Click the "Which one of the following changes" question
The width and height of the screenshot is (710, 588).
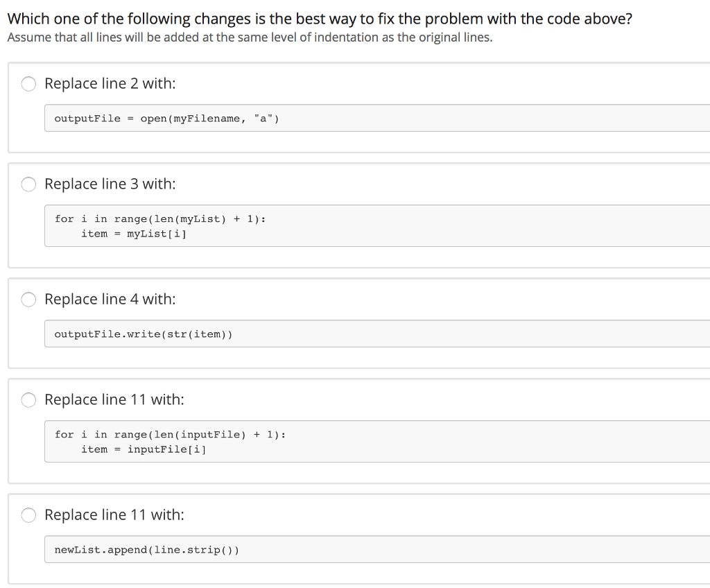pos(320,19)
